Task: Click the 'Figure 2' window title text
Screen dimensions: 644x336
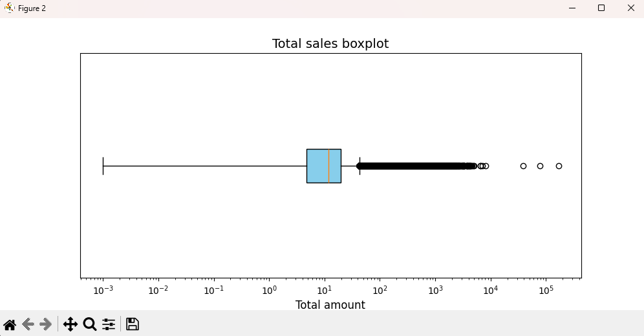Action: click(x=32, y=8)
